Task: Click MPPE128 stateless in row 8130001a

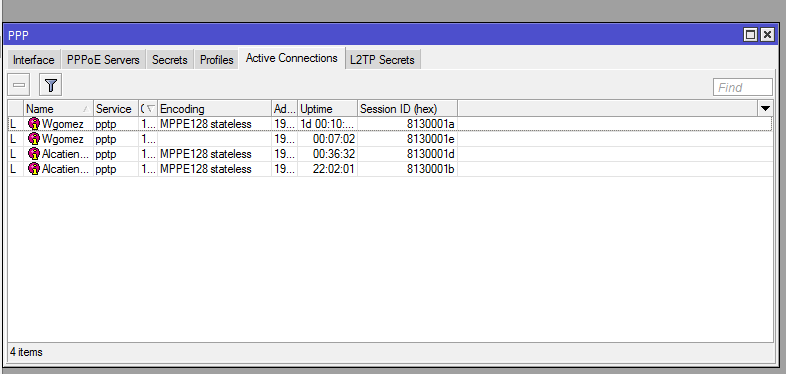Action: (206, 124)
